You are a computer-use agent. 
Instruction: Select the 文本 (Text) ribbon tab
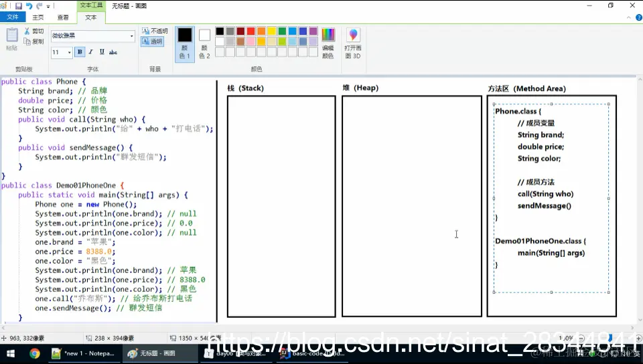point(90,17)
